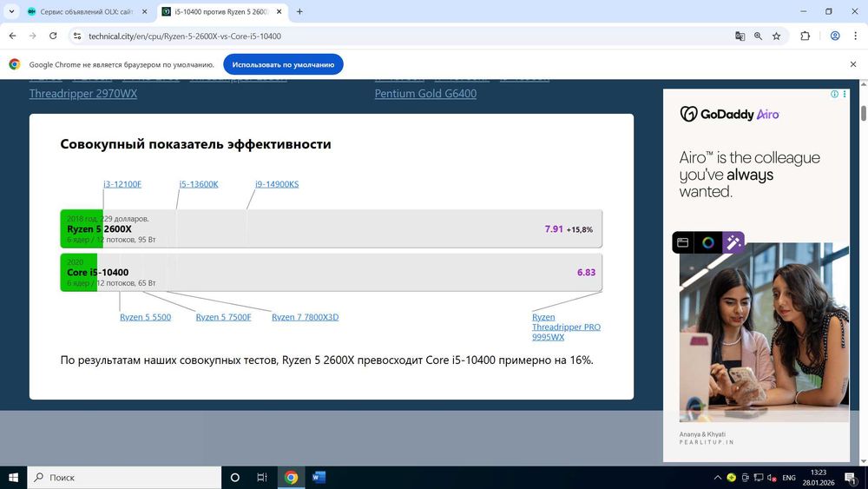
Task: Click the Meet Now tray icon
Action: point(745,478)
